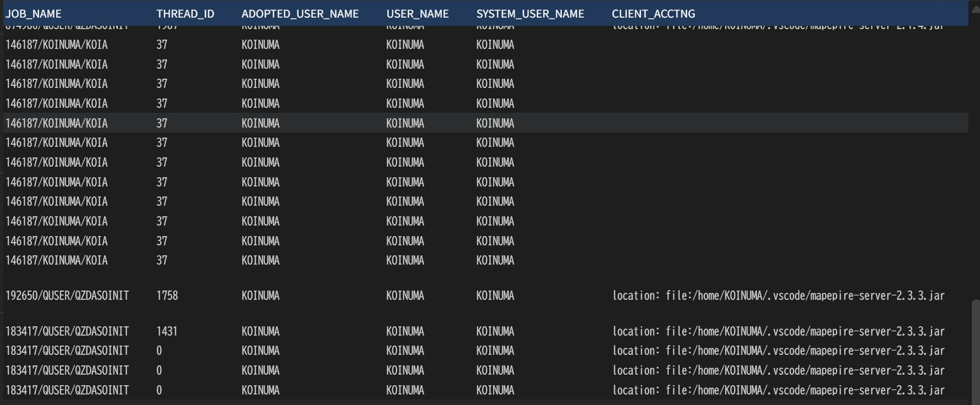Screen dimensions: 980x405
Task: Click the THREAD_ID column header
Action: (185, 14)
